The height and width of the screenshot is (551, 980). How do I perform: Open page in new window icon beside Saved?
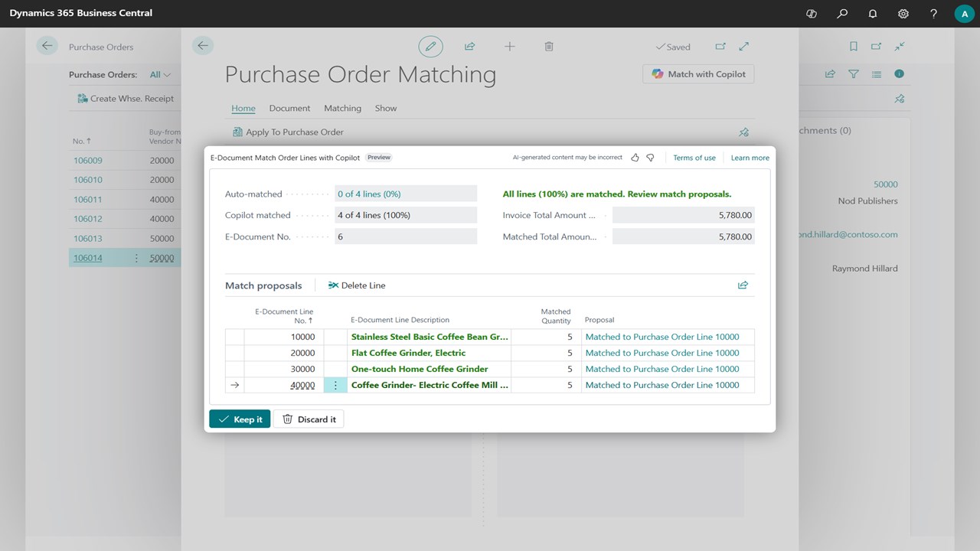pos(720,47)
